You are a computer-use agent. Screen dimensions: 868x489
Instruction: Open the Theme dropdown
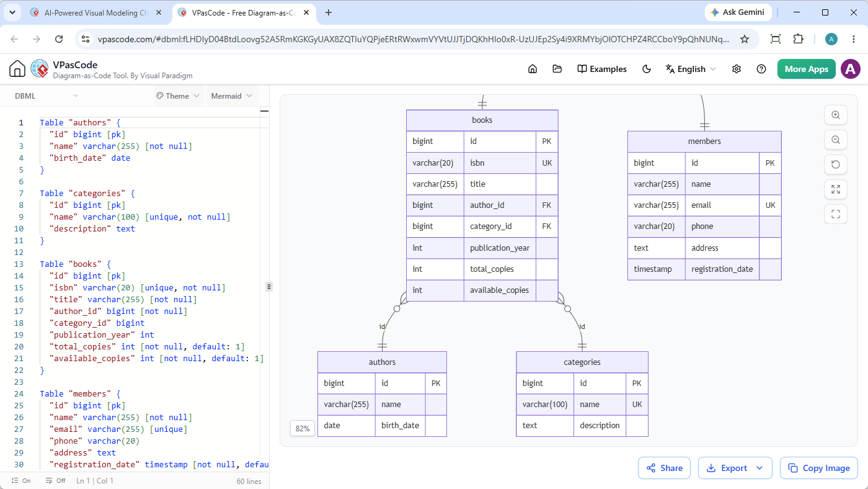tap(178, 96)
